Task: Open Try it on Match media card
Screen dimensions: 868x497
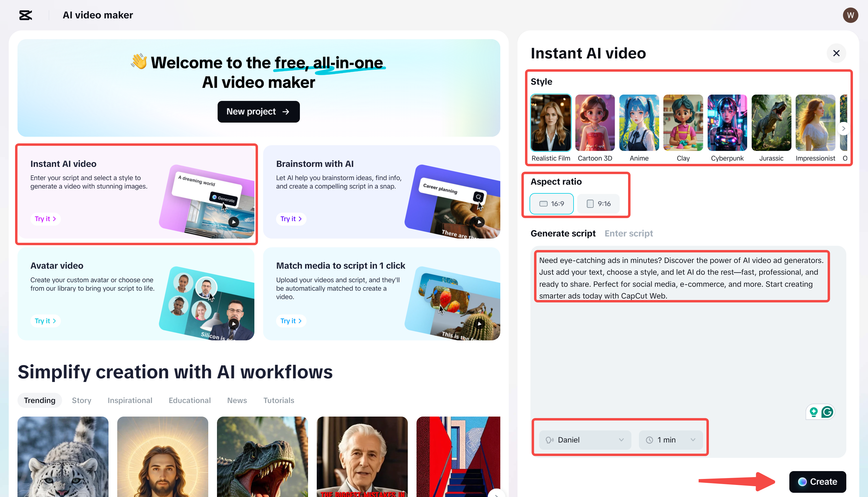Action: pyautogui.click(x=291, y=320)
